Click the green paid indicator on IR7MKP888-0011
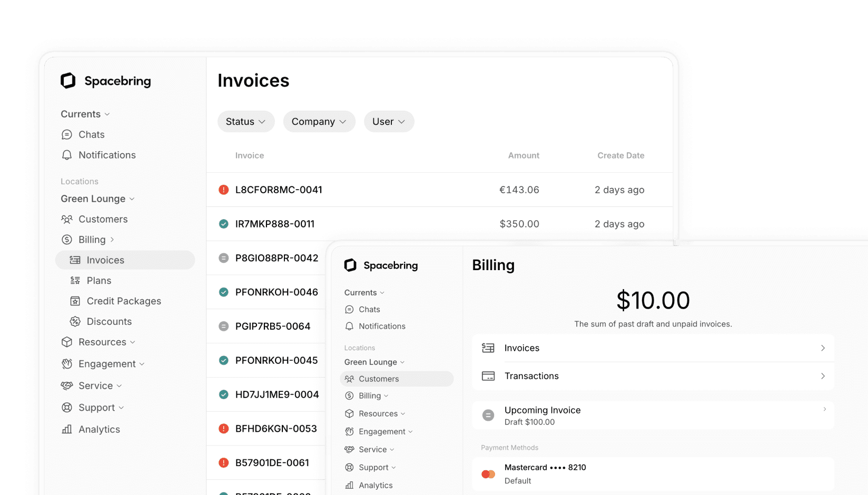The height and width of the screenshot is (495, 868). point(223,224)
